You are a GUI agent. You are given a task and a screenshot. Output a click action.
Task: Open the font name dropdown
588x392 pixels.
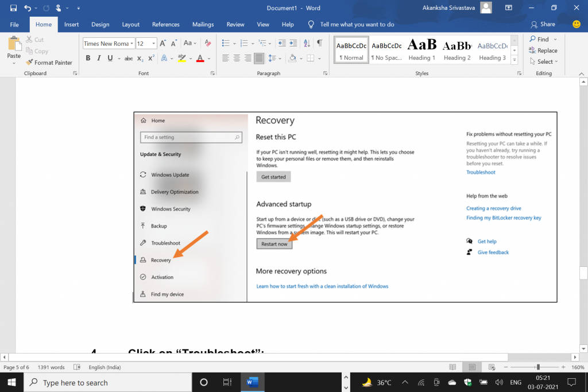pos(132,44)
